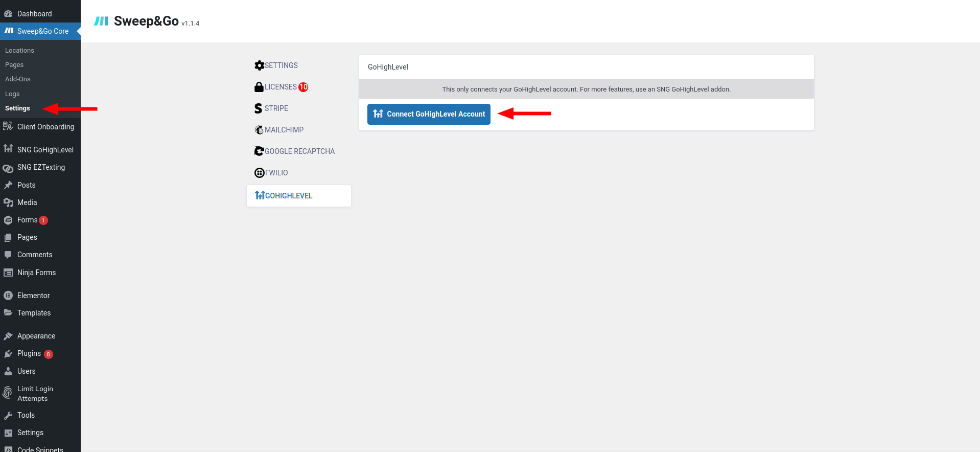Click the red 10 badge on LICENSES
The image size is (980, 452).
[x=304, y=87]
